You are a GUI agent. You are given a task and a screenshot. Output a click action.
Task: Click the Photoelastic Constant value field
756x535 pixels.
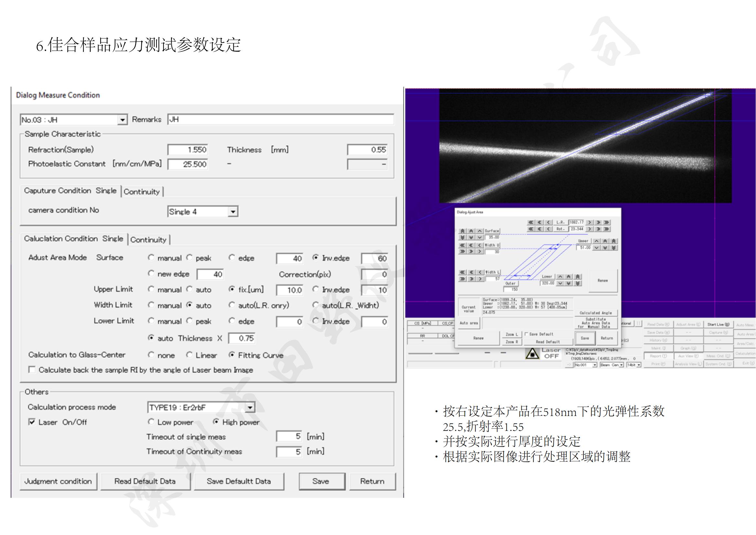click(x=188, y=164)
